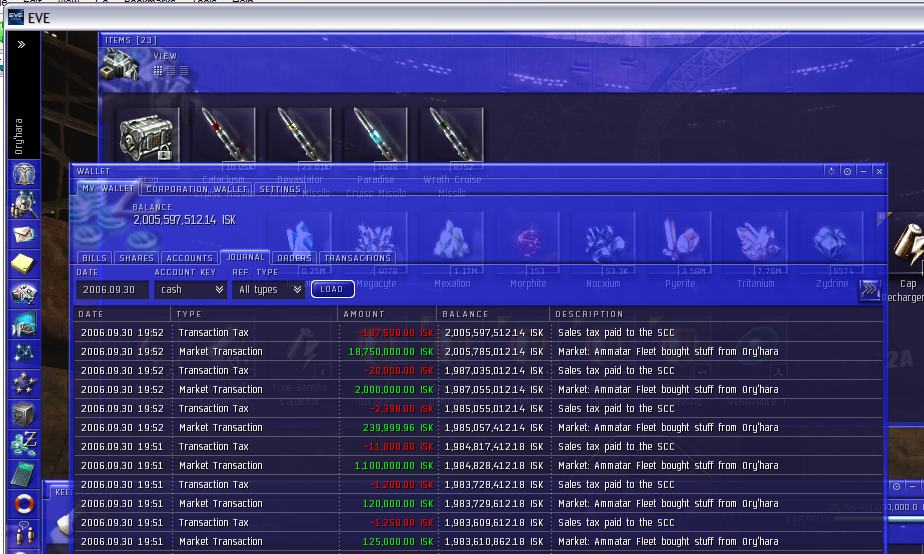Select the 18,750,000.00 ISK Market Transaction row

tap(478, 351)
